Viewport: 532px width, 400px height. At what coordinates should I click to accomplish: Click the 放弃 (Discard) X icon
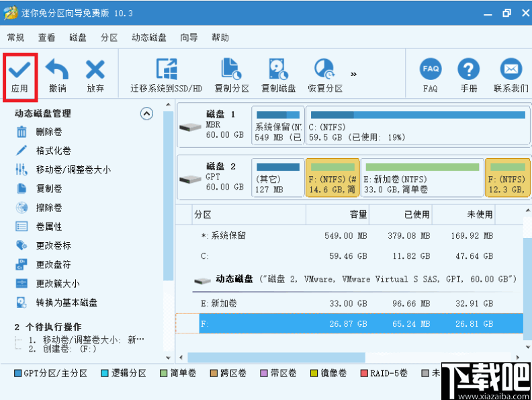[x=95, y=69]
